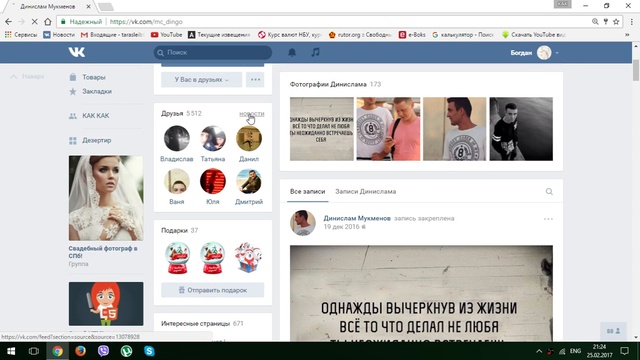Open YouTube bookmark in bookmarks bar

tap(167, 35)
